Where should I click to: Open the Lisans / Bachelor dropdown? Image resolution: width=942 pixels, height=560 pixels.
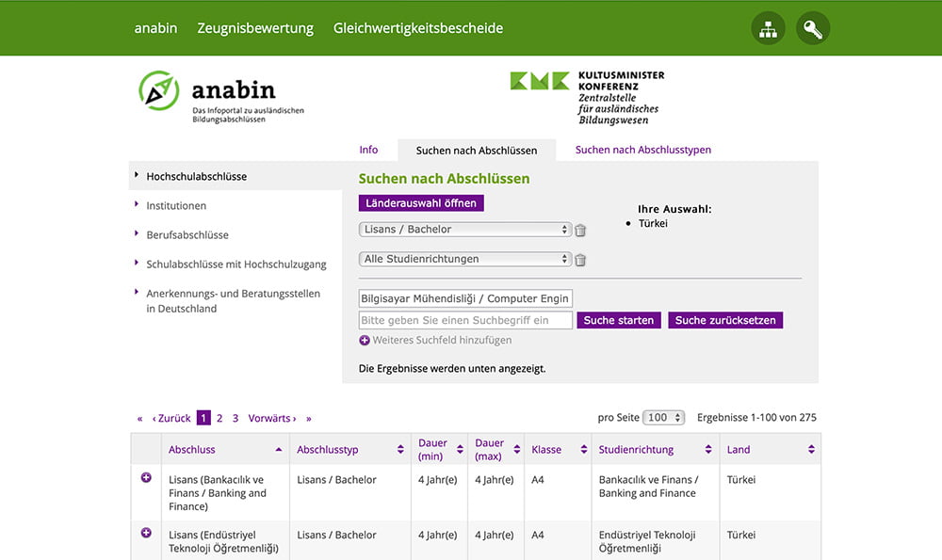465,230
